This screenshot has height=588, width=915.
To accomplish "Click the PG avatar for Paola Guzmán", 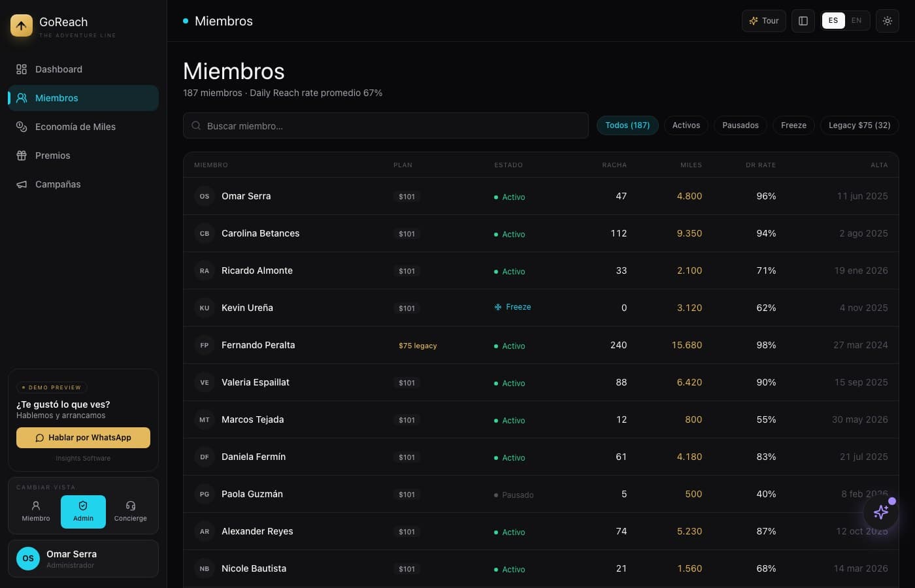I will [205, 494].
